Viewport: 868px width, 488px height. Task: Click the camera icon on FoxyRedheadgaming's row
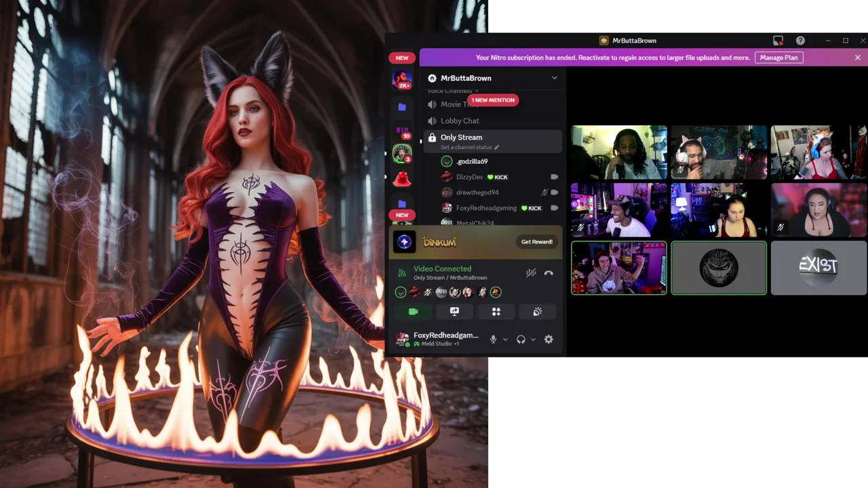pos(554,208)
